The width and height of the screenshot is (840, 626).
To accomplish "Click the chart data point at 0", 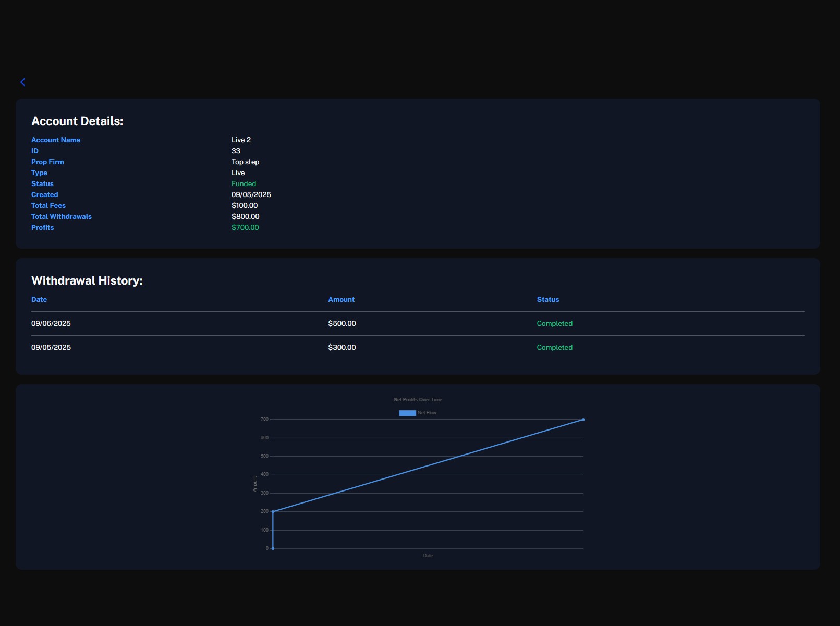I will [x=273, y=548].
